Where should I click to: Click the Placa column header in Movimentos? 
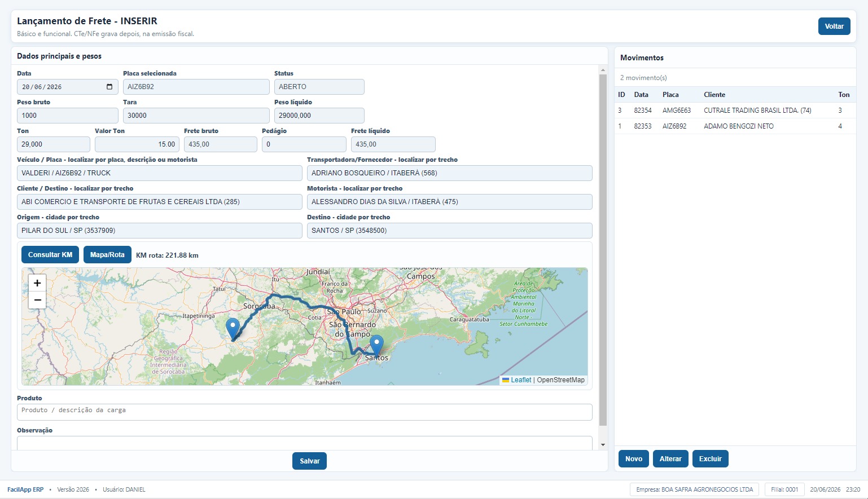670,95
